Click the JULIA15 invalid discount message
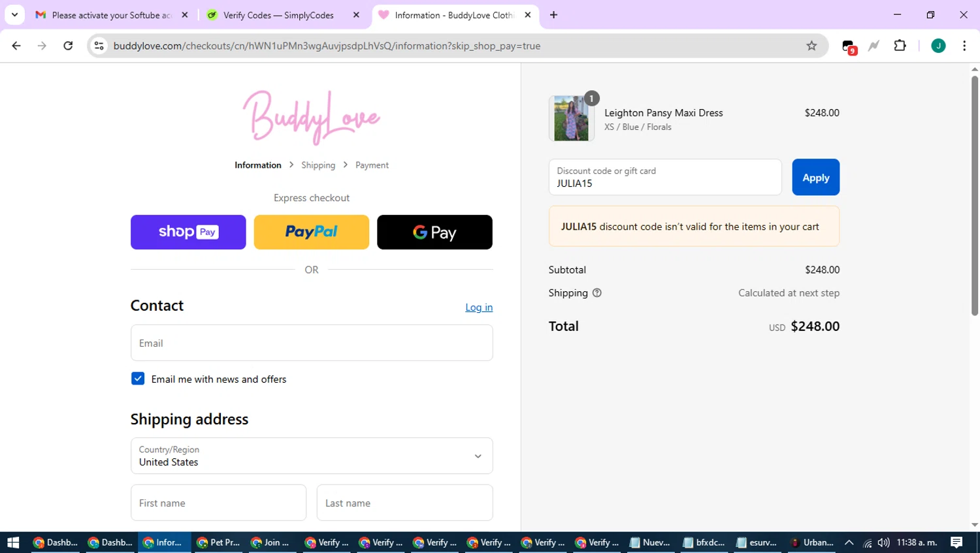 (x=694, y=227)
